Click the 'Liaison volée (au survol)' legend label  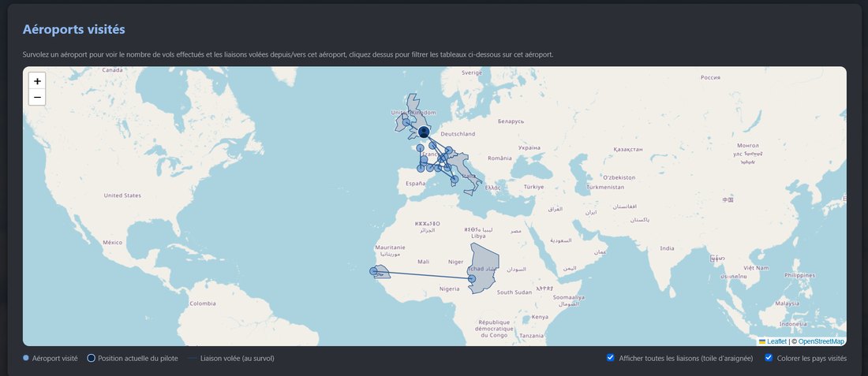(238, 359)
